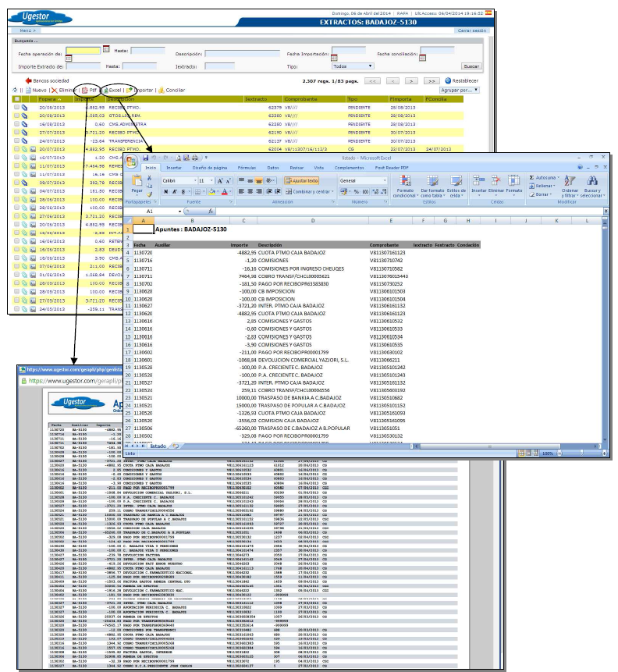Go to first page with << pagination button
This screenshot has height=672, width=618.
coord(372,81)
